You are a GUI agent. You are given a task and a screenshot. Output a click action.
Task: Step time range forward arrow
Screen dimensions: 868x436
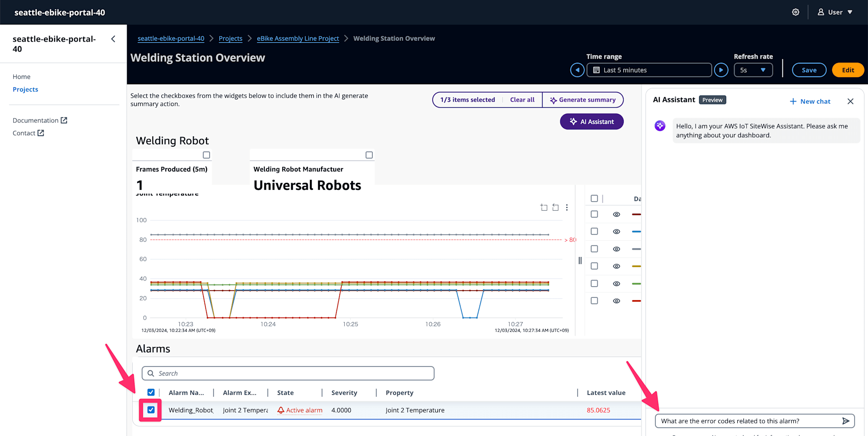[721, 70]
